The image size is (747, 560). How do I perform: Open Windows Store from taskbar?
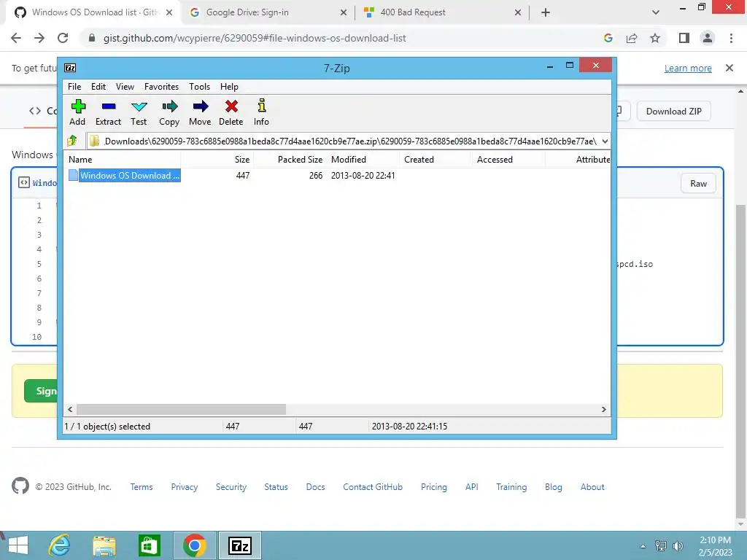coord(149,545)
